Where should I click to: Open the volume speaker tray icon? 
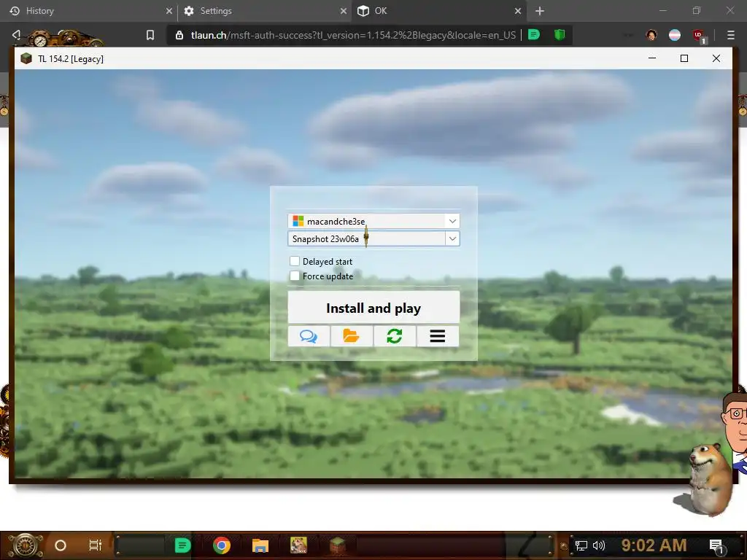(x=599, y=545)
